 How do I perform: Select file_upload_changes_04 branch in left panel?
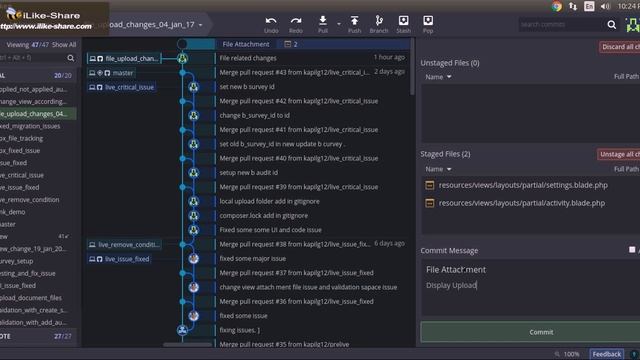[38, 113]
